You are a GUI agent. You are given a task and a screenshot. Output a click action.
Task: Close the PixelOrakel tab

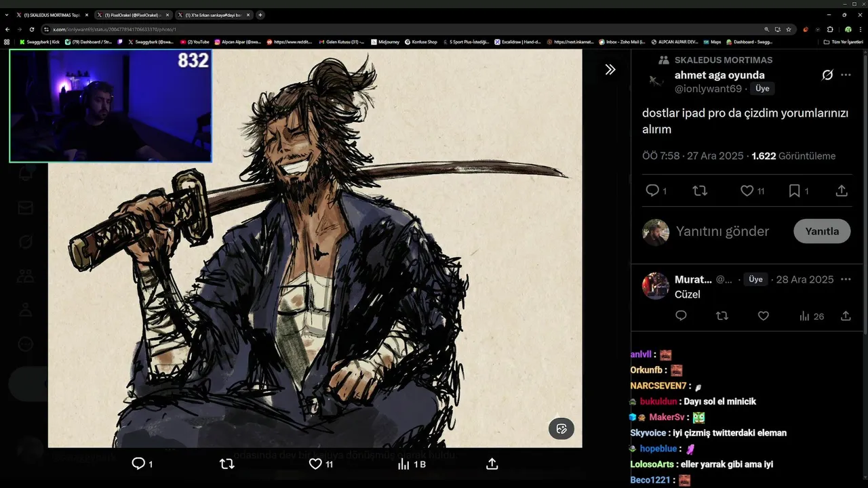(x=167, y=14)
